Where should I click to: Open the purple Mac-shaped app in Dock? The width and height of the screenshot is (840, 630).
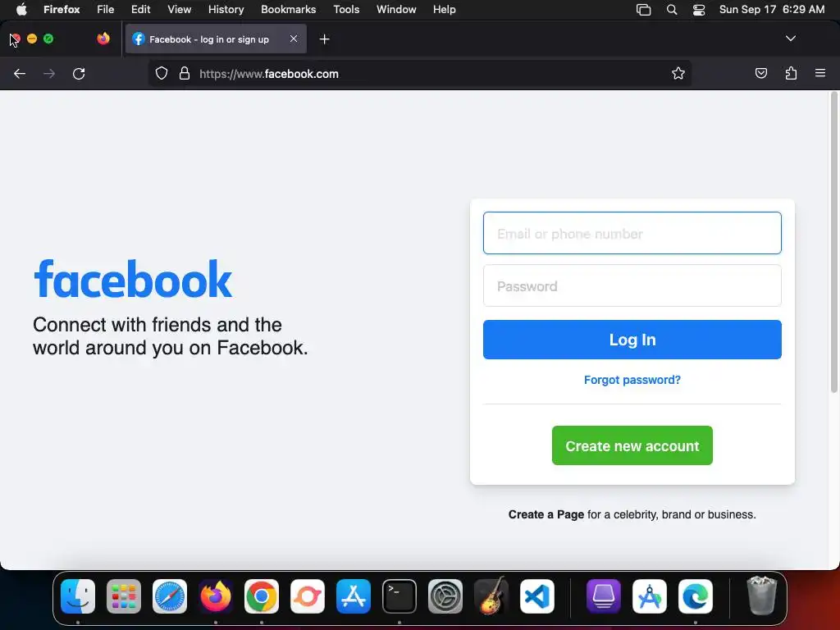click(x=604, y=596)
